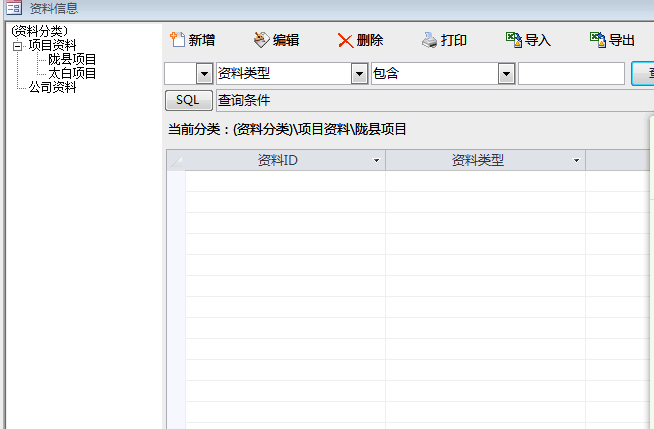Click the 导入 (Import) icon
Viewport: 654px width, 429px height.
[x=513, y=40]
